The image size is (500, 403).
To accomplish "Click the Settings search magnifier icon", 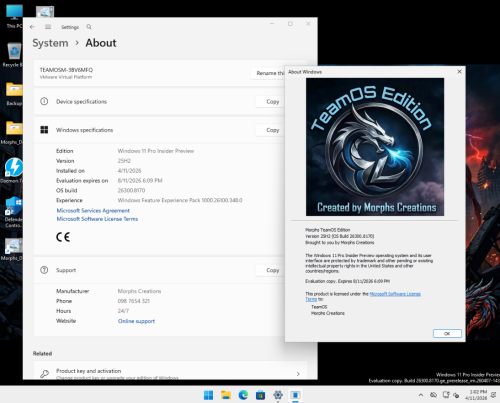I will (89, 27).
